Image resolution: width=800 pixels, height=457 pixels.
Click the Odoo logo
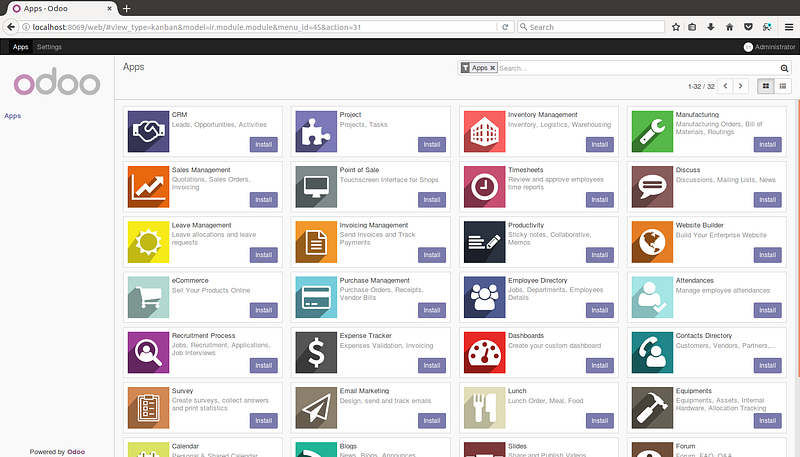tap(57, 82)
